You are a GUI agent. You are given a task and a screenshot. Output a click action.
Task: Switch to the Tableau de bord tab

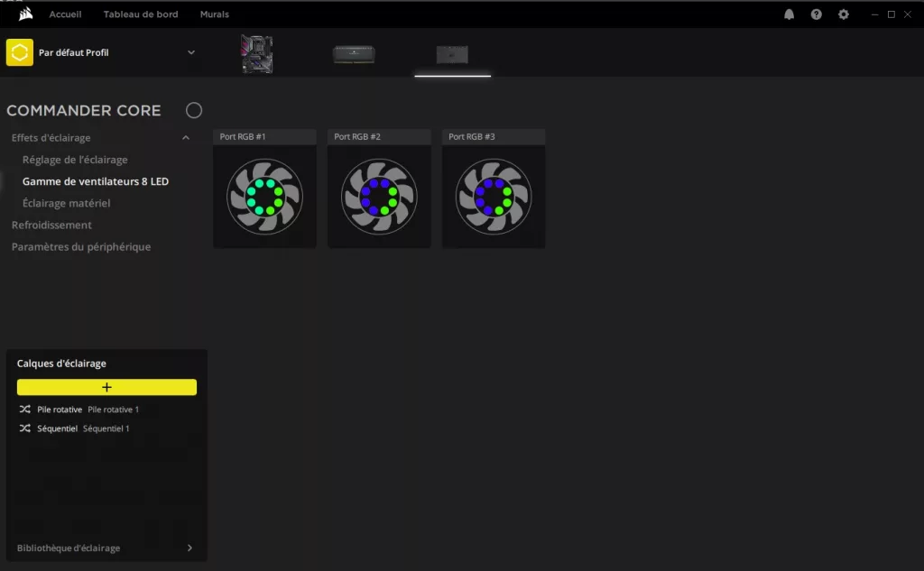click(141, 14)
